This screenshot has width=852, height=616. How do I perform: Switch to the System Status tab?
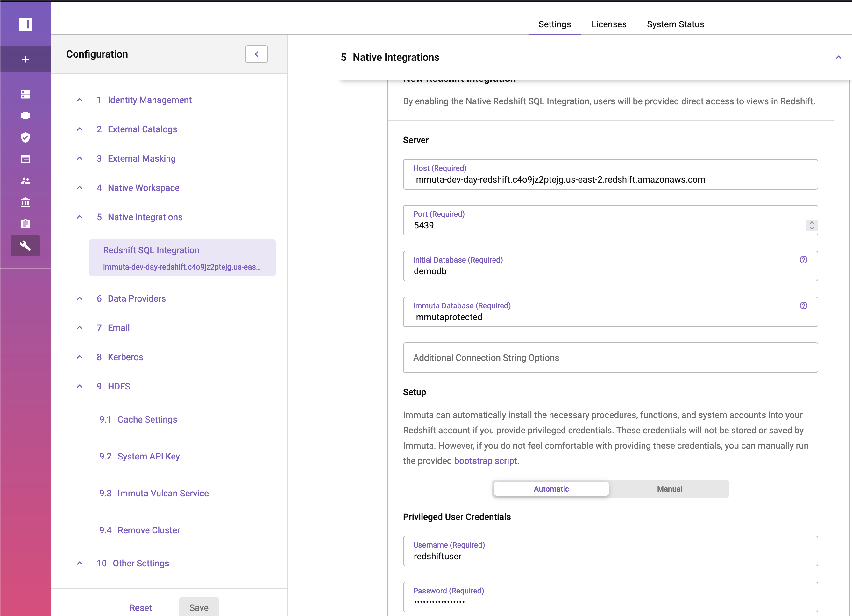coord(675,24)
